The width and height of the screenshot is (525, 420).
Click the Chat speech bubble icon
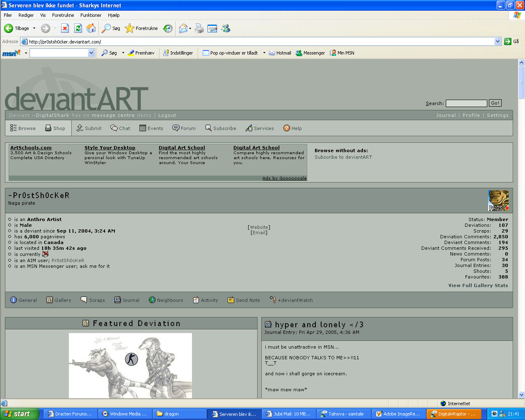pyautogui.click(x=114, y=128)
